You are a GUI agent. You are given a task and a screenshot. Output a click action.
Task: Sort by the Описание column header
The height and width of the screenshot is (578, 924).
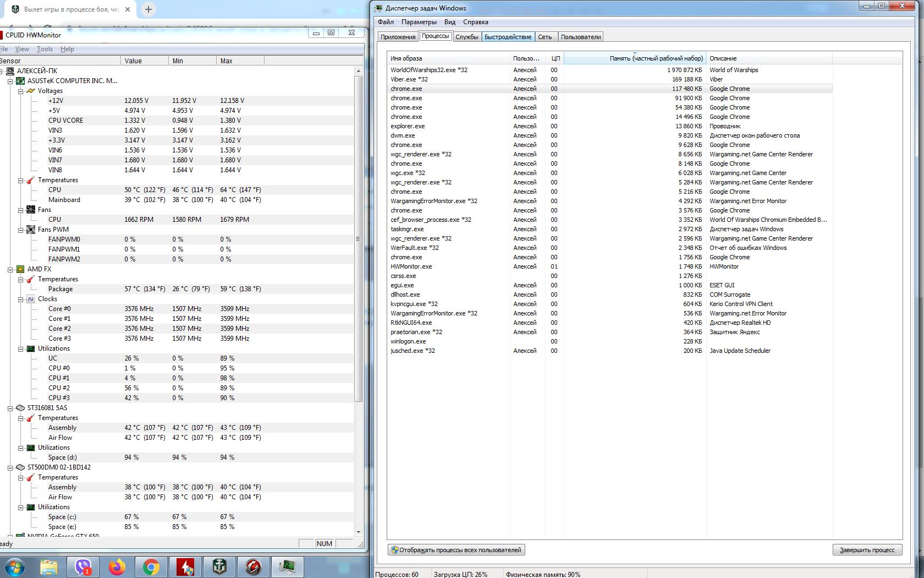coord(769,58)
